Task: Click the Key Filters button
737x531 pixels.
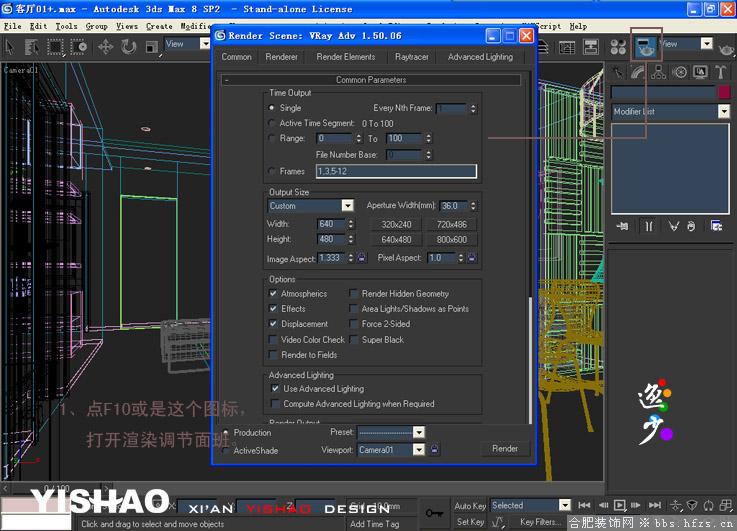Action: tap(541, 522)
